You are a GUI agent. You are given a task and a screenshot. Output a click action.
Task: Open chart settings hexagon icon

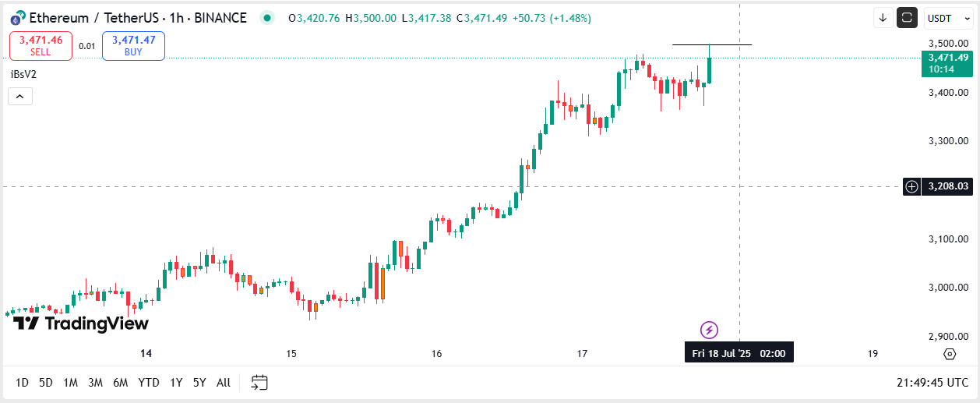click(949, 354)
